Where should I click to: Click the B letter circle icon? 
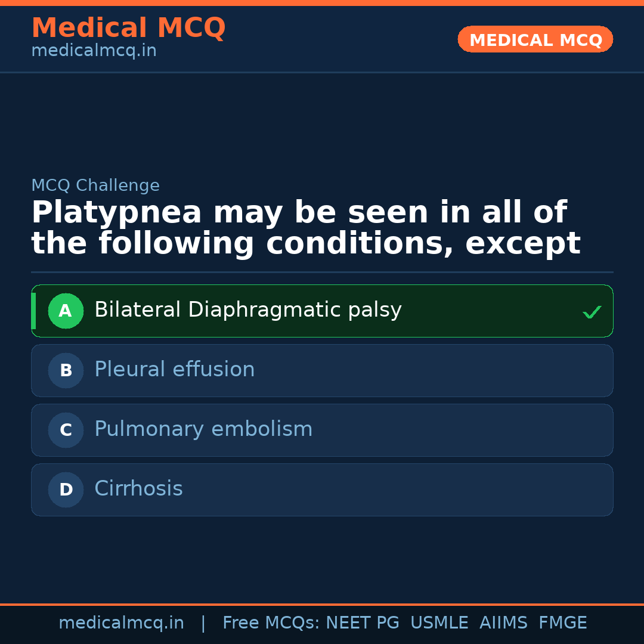coord(66,370)
